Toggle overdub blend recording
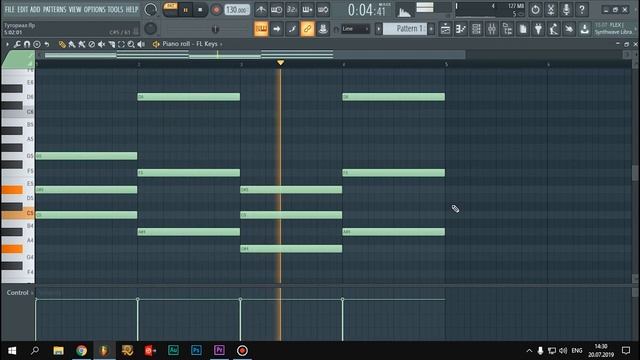The width and height of the screenshot is (640, 360). point(307,9)
